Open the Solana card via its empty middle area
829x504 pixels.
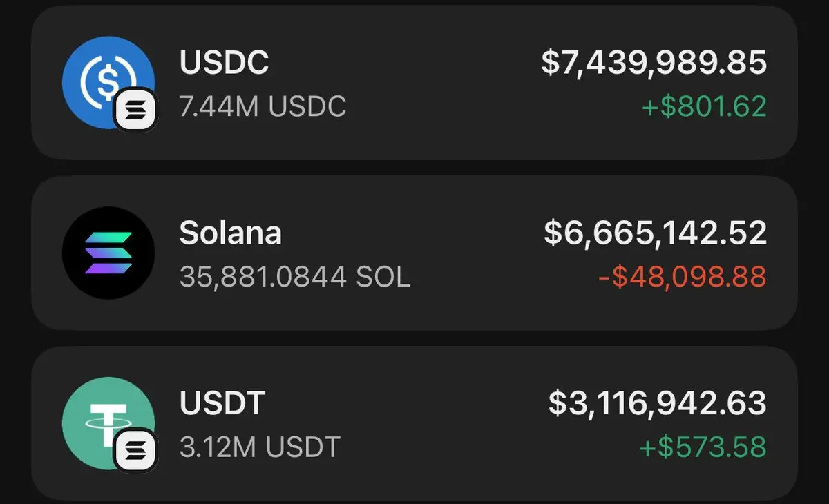pyautogui.click(x=470, y=254)
